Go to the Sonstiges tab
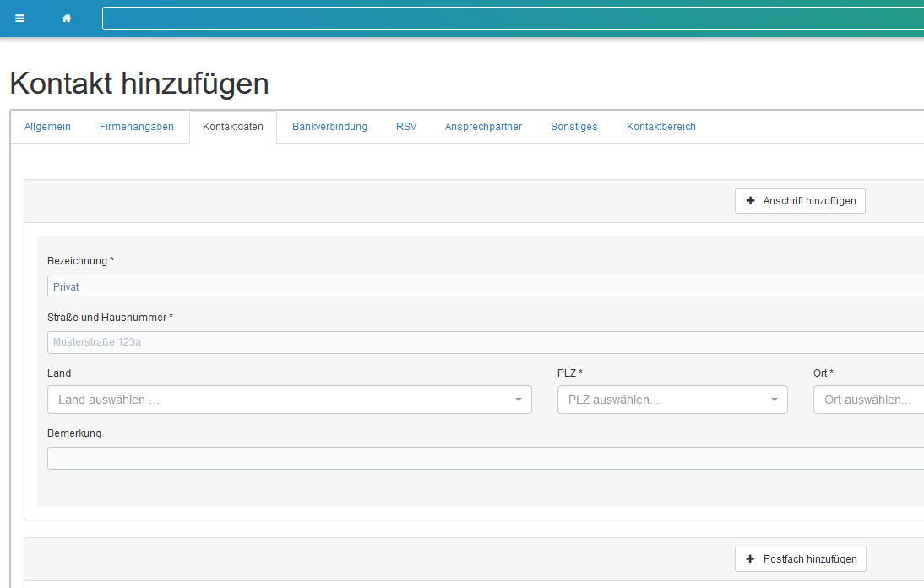924x588 pixels. click(x=574, y=127)
